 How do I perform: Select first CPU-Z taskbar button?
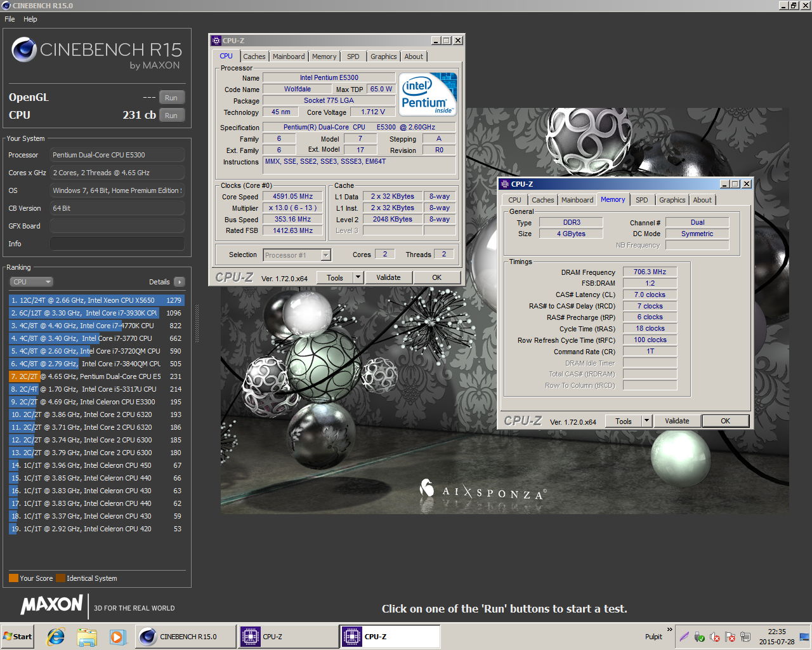point(288,637)
